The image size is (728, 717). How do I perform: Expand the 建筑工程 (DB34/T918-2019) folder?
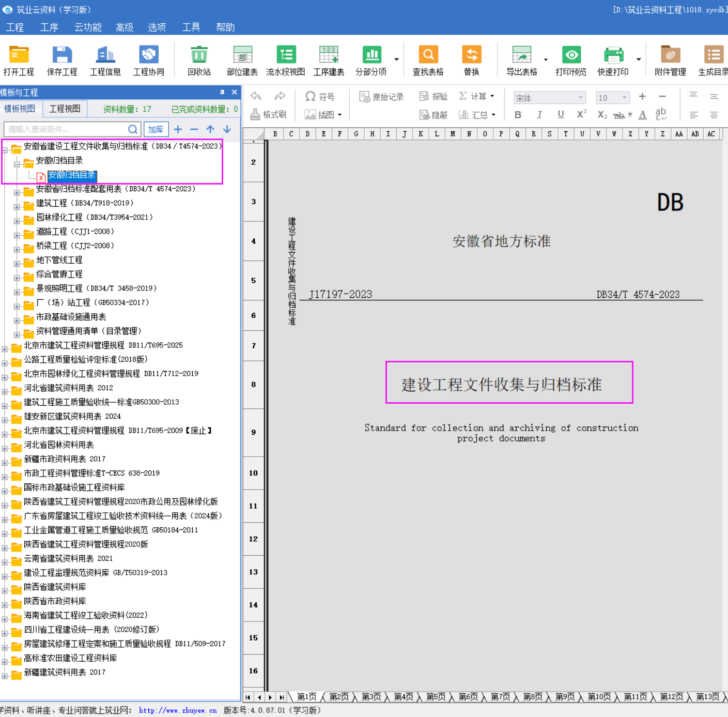(x=17, y=207)
